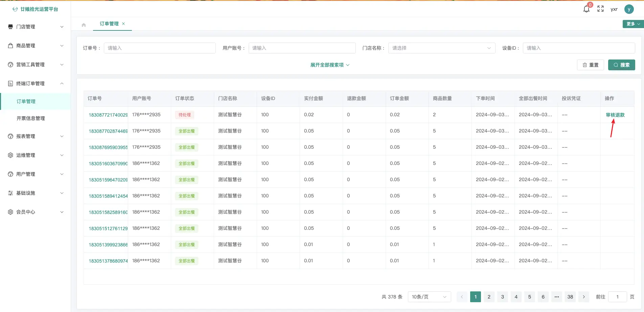This screenshot has height=312, width=644.
Task: Open the 门店名称 dropdown
Action: pyautogui.click(x=442, y=48)
